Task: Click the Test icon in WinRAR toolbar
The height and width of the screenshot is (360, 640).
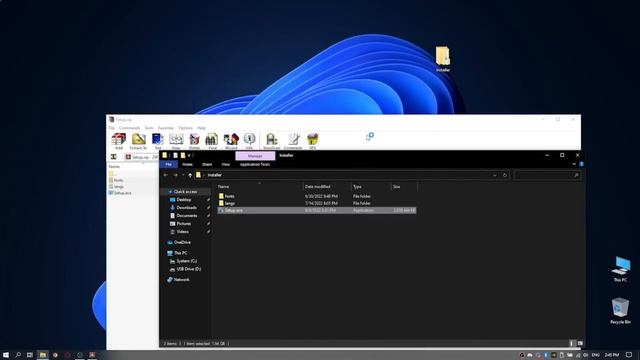Action: [x=158, y=141]
